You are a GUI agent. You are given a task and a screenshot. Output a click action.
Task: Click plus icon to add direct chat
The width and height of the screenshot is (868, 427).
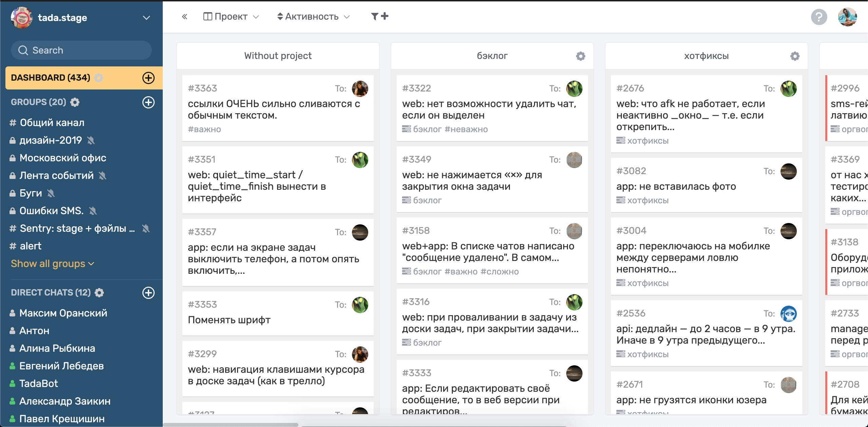[x=148, y=293]
